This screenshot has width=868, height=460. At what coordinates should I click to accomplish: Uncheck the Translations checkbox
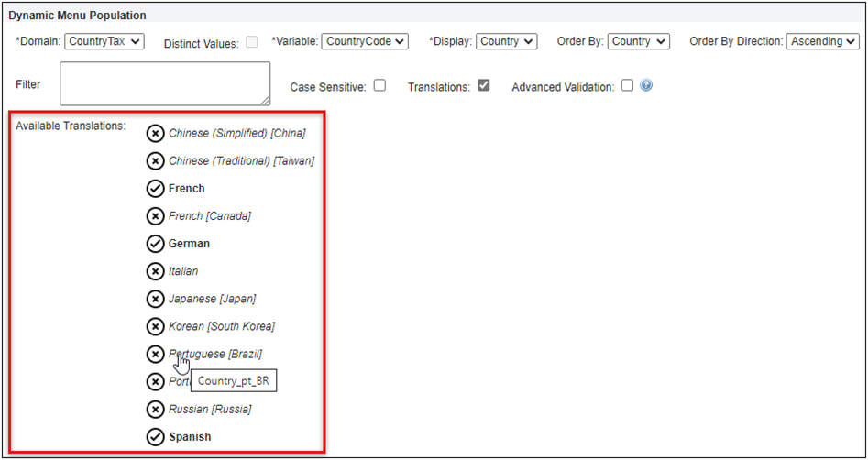point(483,86)
